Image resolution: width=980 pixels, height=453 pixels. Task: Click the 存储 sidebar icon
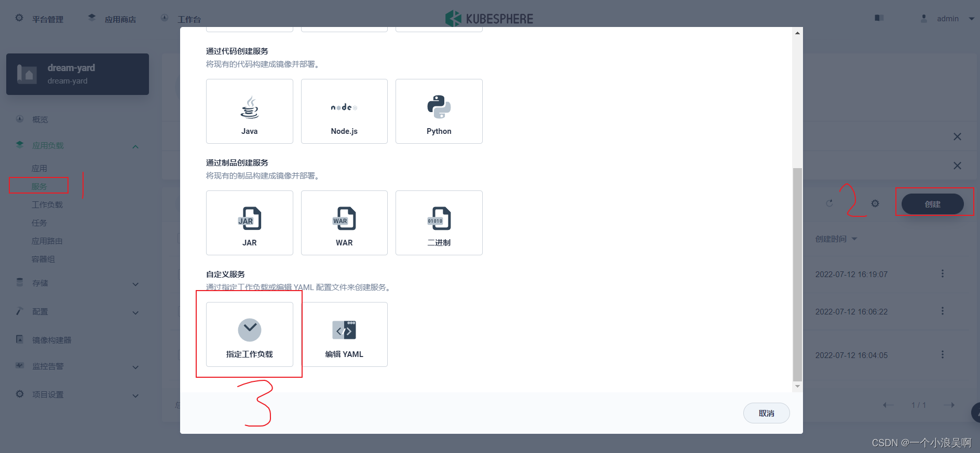click(20, 282)
